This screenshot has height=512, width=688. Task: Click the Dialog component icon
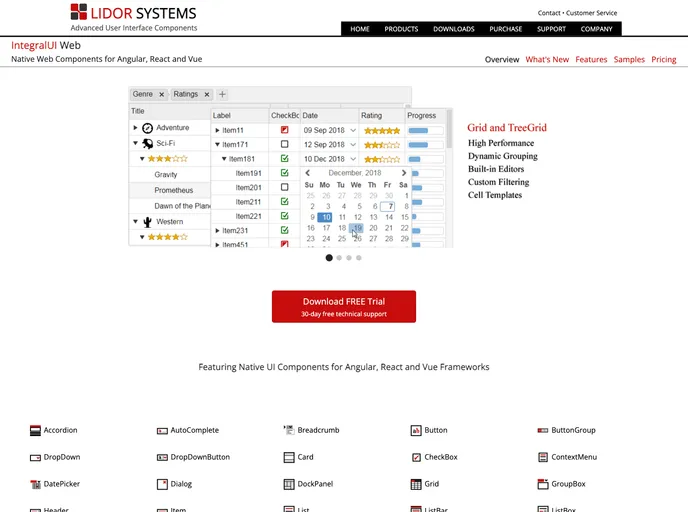click(x=162, y=484)
